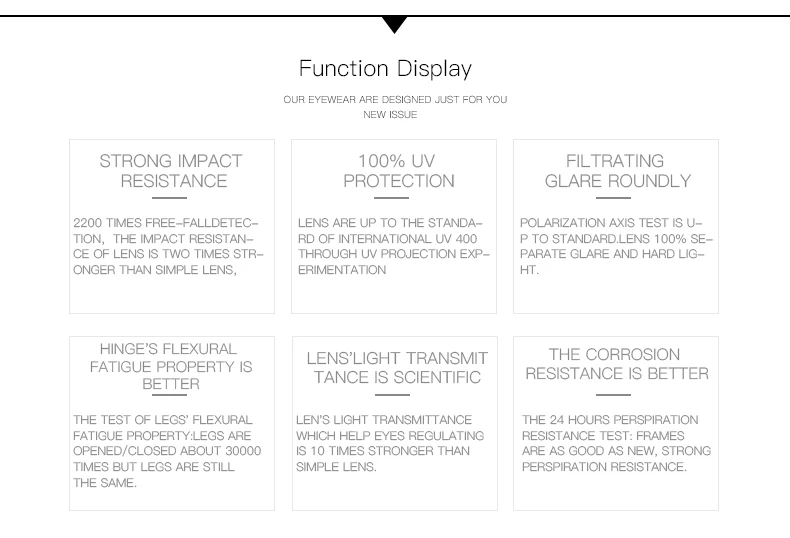Click divider line under 100% UV Protection
The image size is (790, 538).
(391, 198)
